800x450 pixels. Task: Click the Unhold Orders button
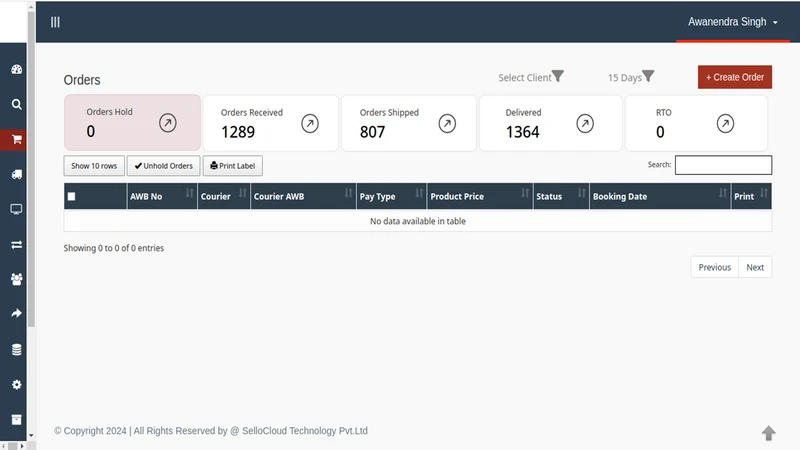[163, 166]
